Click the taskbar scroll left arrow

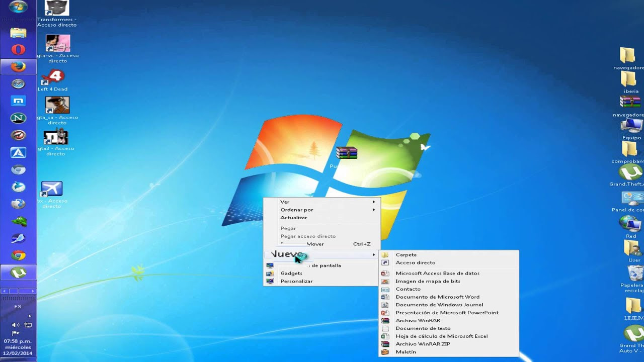[x=4, y=291]
